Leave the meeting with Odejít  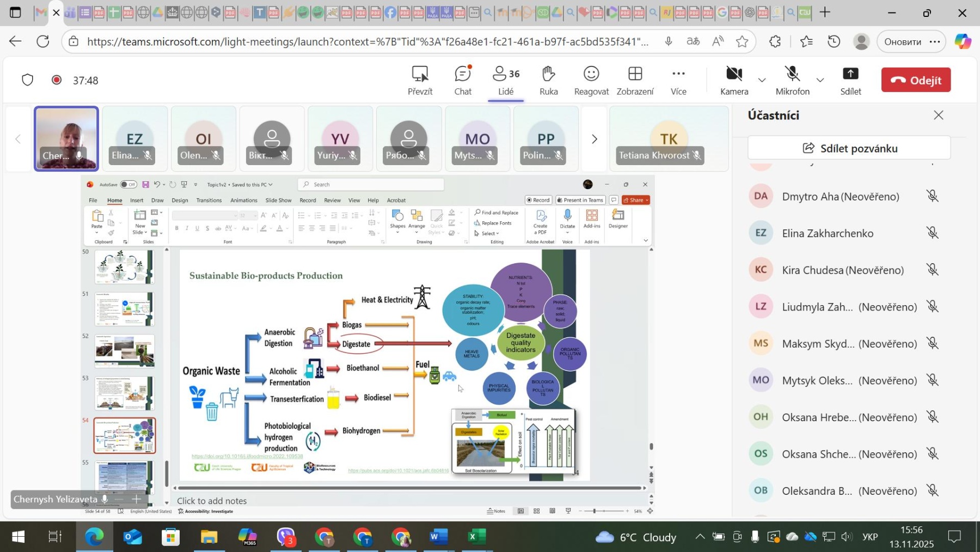916,80
